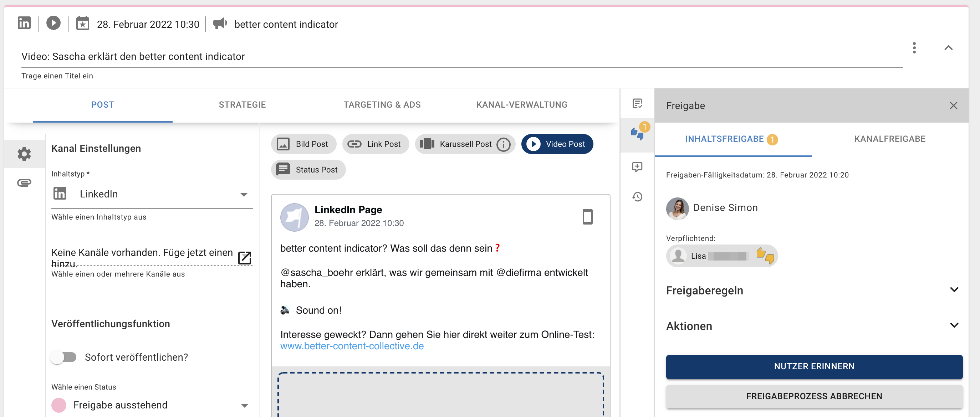
Task: Click the Veröffentlichungsfunktion heading
Action: 111,324
